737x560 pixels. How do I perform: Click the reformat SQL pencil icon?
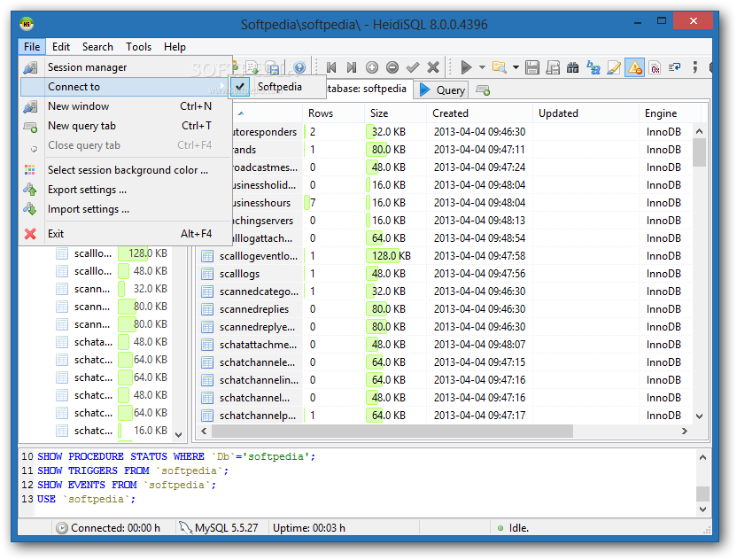(613, 67)
